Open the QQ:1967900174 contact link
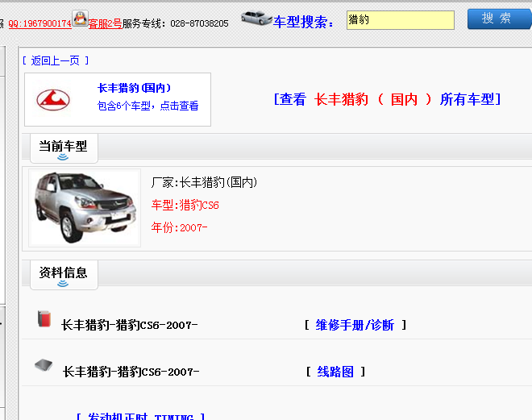The image size is (532, 420). click(x=40, y=23)
